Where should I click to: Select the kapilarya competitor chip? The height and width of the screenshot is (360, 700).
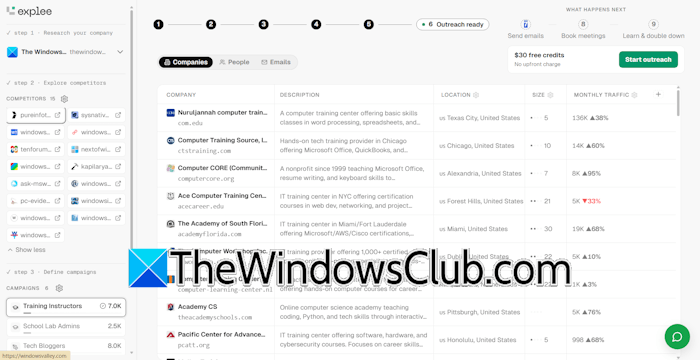pyautogui.click(x=96, y=167)
